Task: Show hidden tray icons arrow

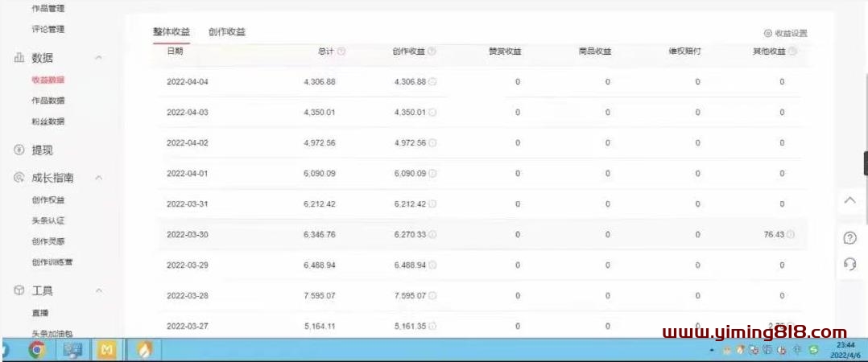Action: [711, 351]
